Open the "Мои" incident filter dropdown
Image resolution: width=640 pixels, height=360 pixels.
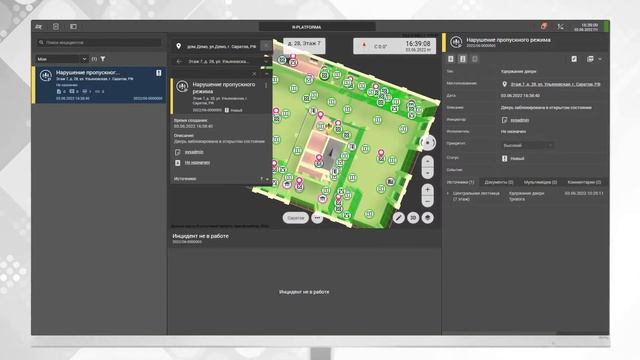(62, 59)
